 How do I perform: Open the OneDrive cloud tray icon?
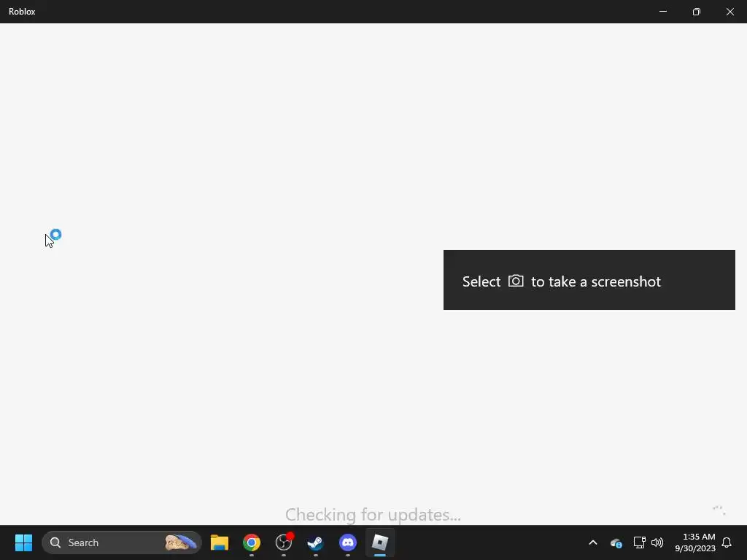(616, 542)
